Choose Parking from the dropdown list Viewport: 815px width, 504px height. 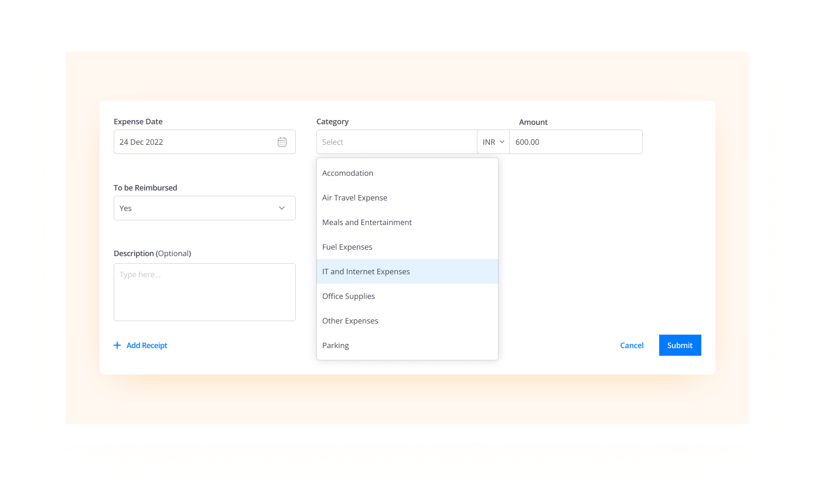(x=336, y=345)
